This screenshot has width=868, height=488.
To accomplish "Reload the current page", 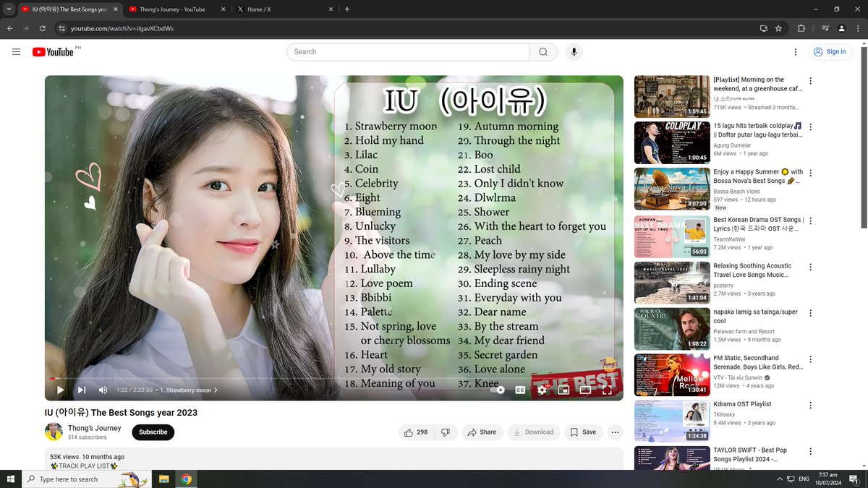I will pos(43,28).
